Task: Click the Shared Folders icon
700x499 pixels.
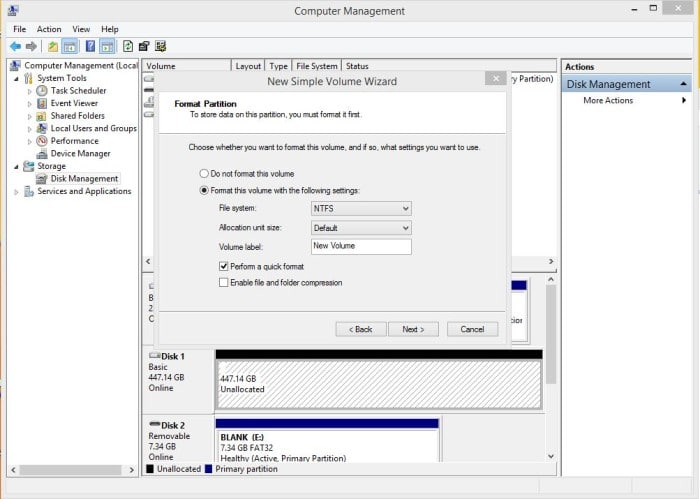Action: coord(42,116)
